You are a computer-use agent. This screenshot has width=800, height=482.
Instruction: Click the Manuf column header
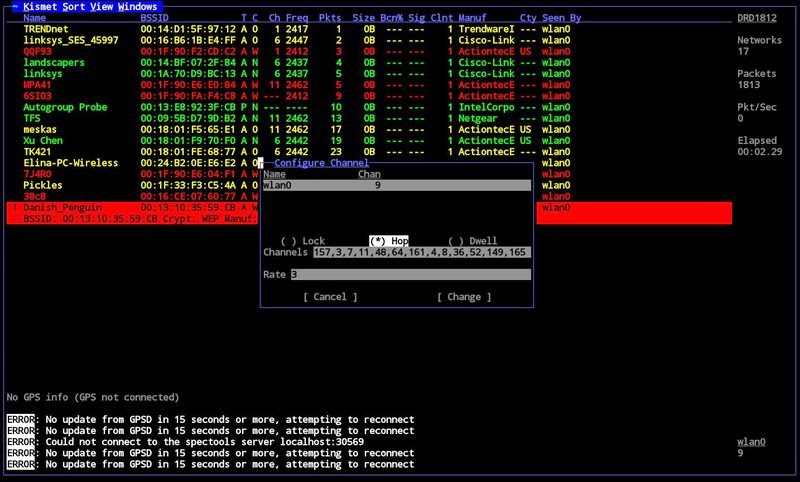point(472,18)
